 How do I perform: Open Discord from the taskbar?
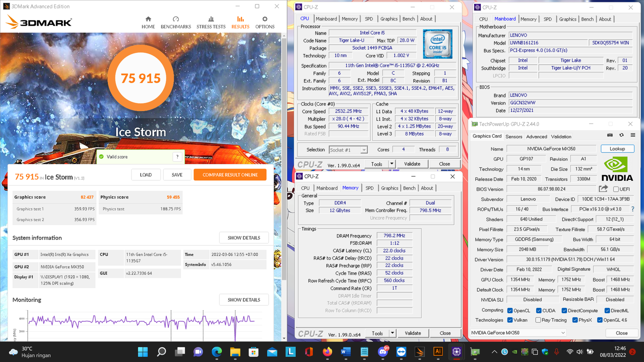point(383,352)
